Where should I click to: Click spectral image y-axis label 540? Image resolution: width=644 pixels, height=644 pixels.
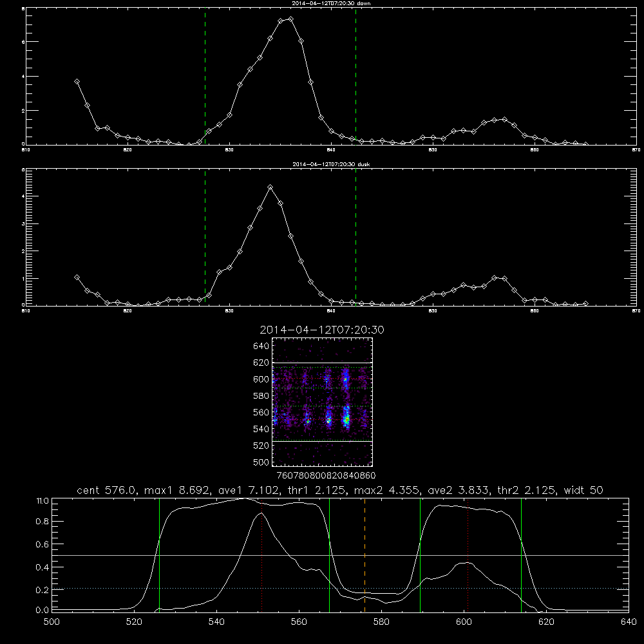click(x=261, y=429)
